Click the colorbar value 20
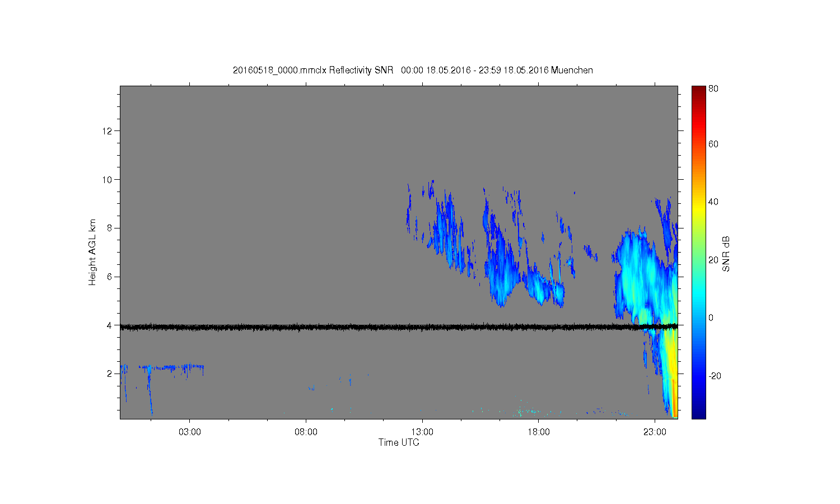The height and width of the screenshot is (504, 840). (713, 260)
